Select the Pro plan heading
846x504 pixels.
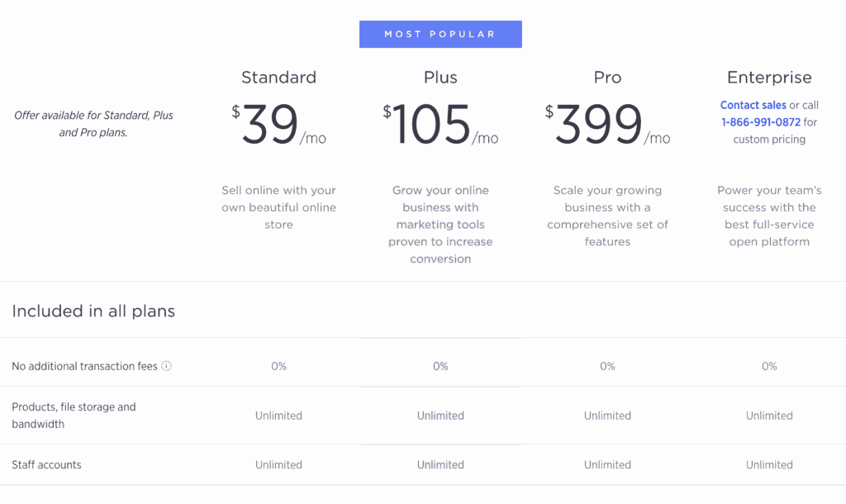point(607,77)
